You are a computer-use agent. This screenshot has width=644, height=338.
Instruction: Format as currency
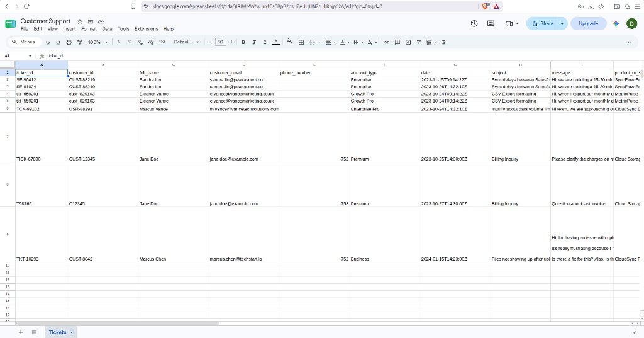pos(119,42)
